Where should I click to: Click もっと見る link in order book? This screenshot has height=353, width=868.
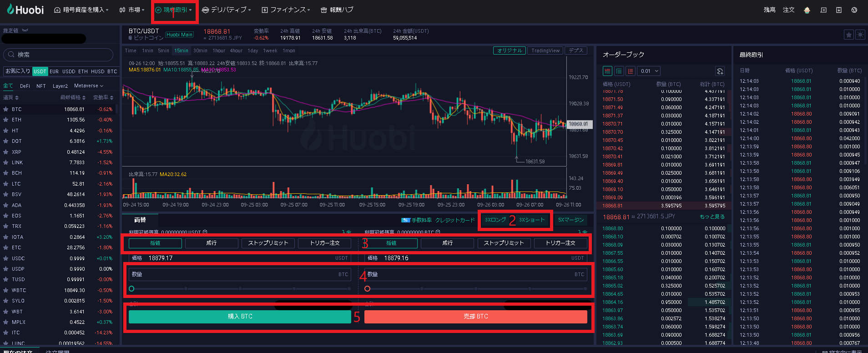(712, 217)
